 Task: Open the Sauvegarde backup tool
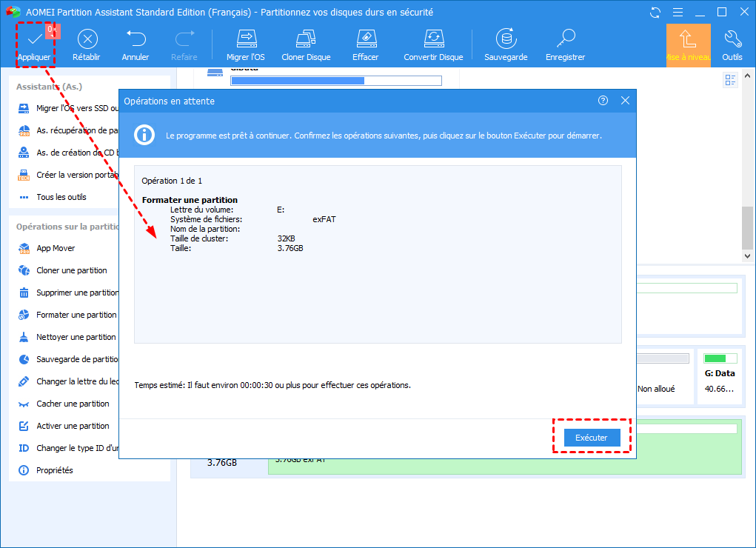(506, 39)
